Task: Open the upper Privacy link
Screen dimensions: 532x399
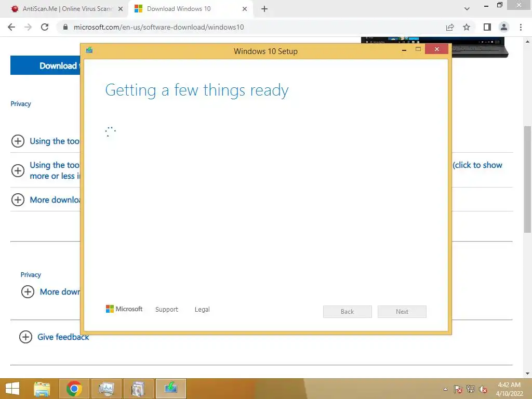Action: click(x=21, y=104)
